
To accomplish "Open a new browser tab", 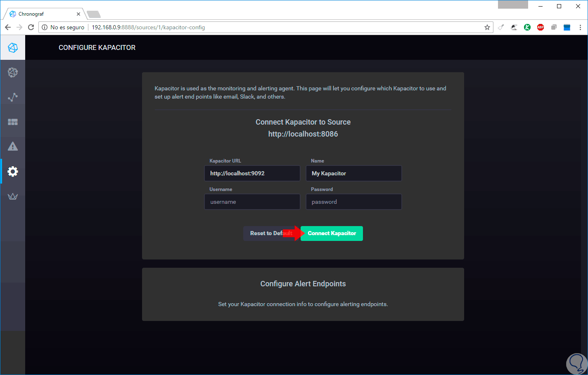I will pyautogui.click(x=94, y=14).
